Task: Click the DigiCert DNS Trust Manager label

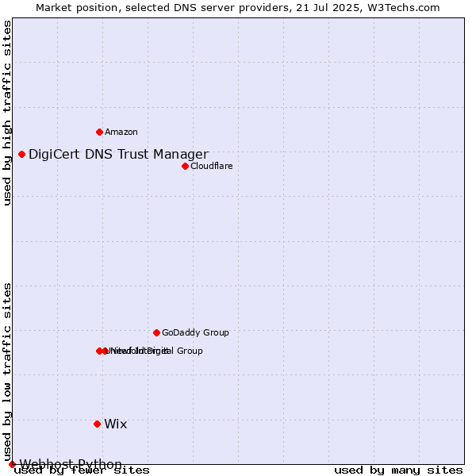Action: pyautogui.click(x=118, y=154)
